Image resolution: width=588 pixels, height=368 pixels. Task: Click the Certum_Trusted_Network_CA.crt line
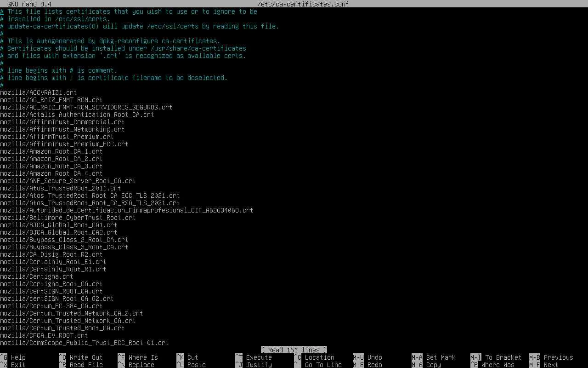pos(68,321)
